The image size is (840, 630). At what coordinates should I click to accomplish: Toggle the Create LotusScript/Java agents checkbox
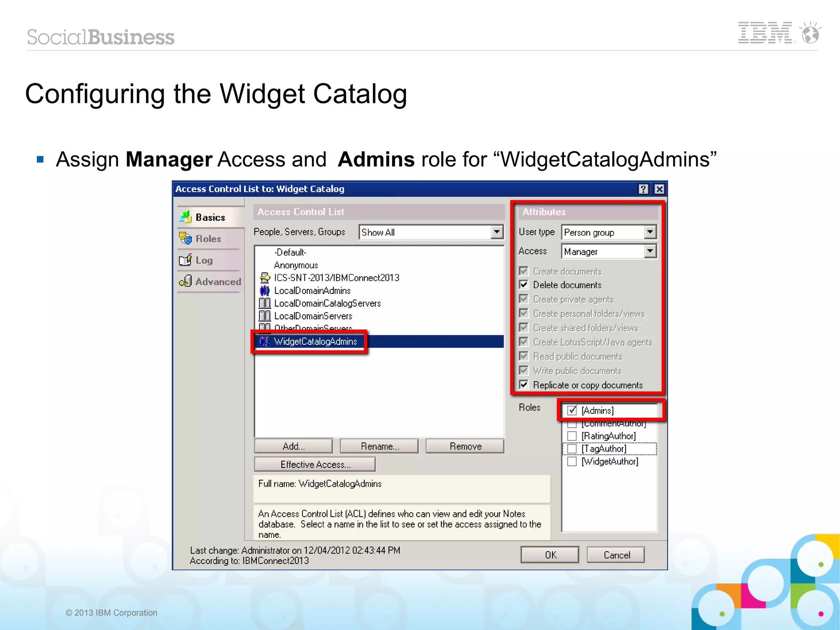pyautogui.click(x=524, y=342)
